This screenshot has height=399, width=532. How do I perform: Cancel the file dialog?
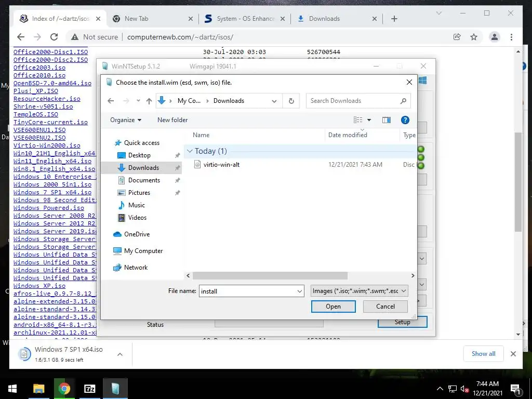pos(385,307)
